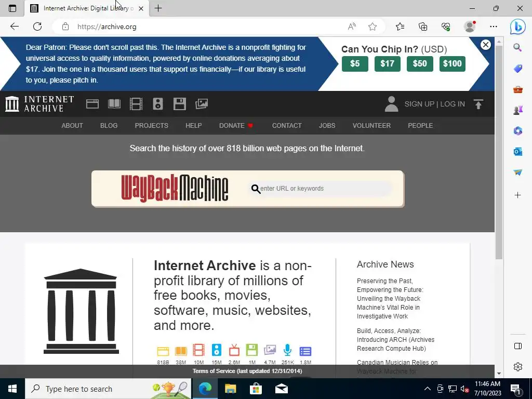Open the Edge sidebar Outlook icon
This screenshot has width=532, height=399.
click(518, 152)
